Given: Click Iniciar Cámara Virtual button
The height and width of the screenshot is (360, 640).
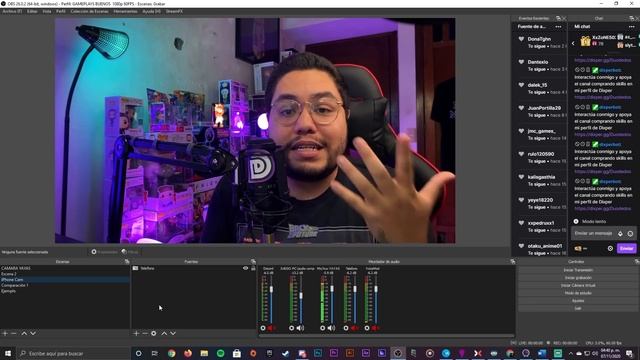Looking at the screenshot, I should 578,285.
